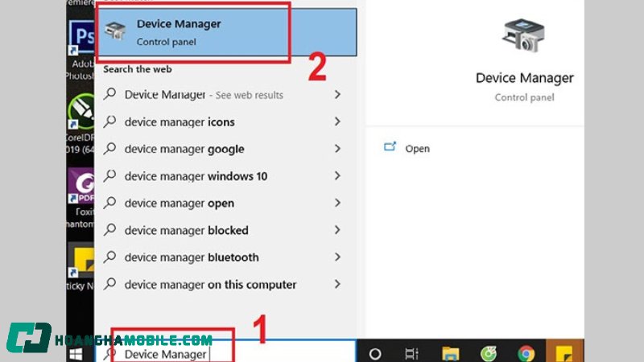The width and height of the screenshot is (644, 362).
Task: Open Adobe Photoshop desktop shortcut
Action: (80, 50)
